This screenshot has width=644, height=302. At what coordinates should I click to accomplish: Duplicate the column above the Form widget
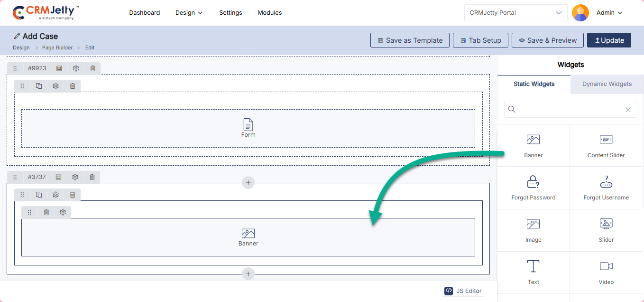tap(39, 86)
